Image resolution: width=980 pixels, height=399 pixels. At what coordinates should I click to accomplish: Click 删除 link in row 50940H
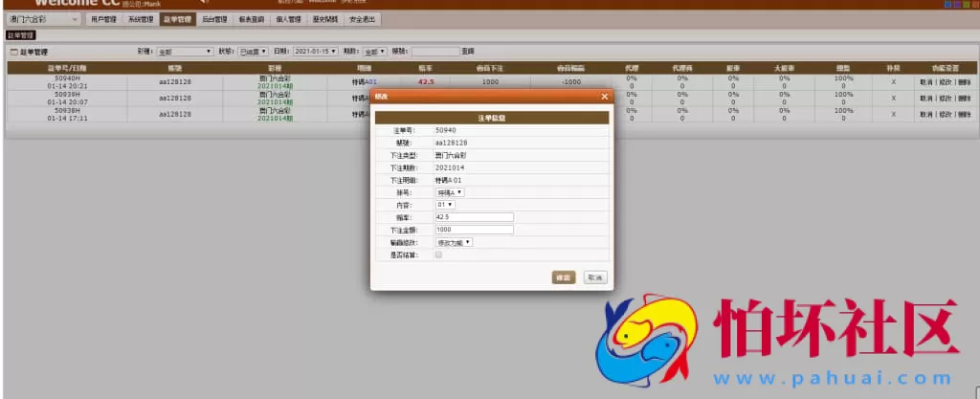[965, 81]
